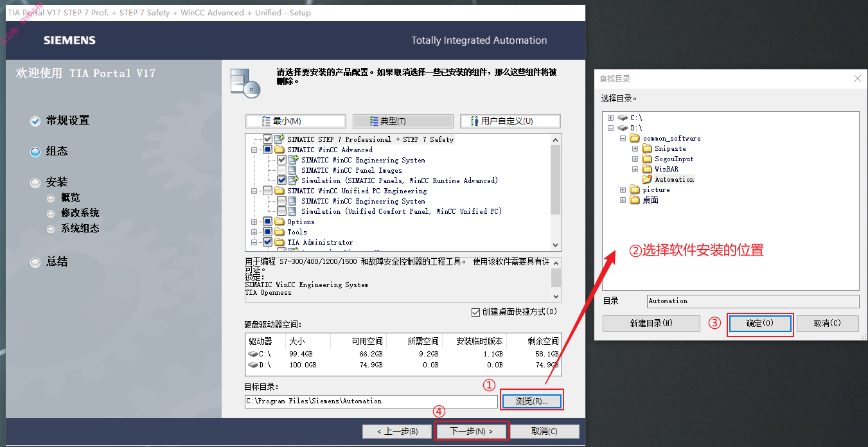
Task: Click the WinCC Unified PC Engineering folder icon
Action: (x=279, y=191)
